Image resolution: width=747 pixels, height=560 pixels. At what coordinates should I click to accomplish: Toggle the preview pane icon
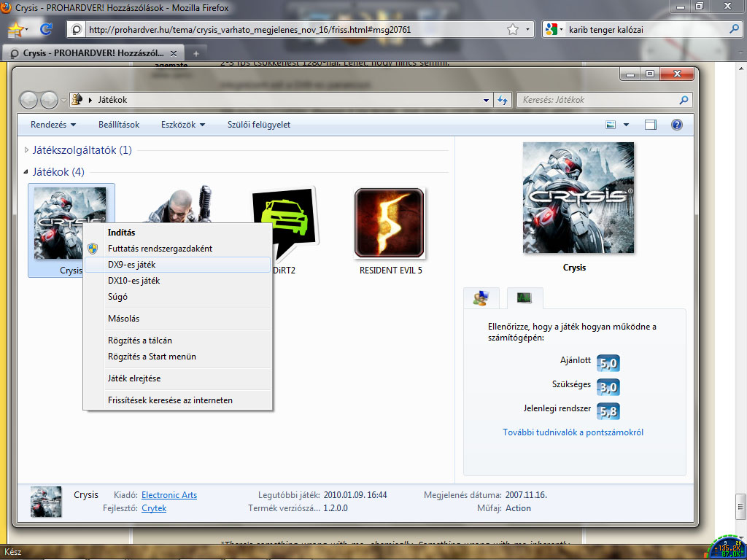point(650,125)
